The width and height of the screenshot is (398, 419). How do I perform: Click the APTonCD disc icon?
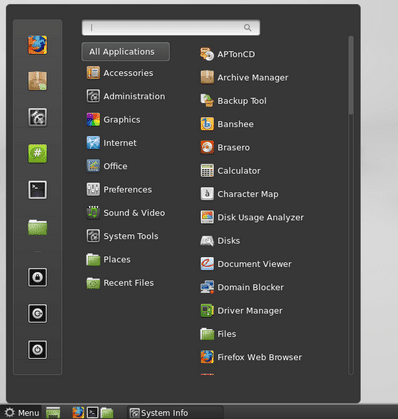[x=207, y=54]
